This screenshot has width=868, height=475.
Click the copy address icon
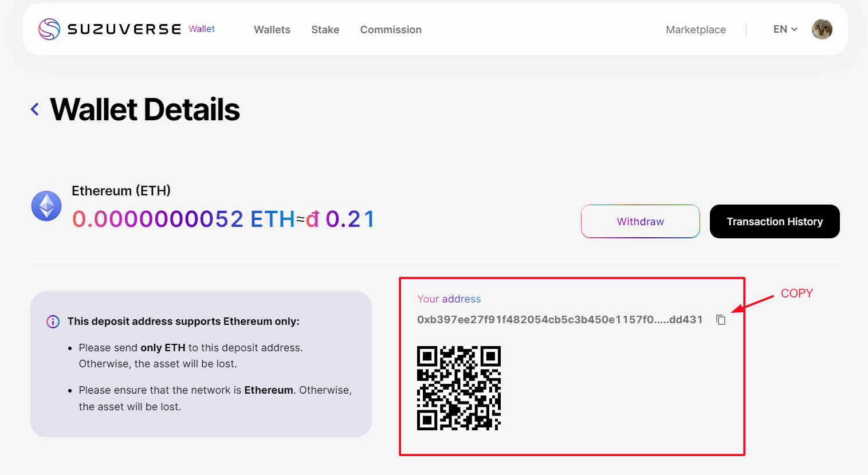coord(720,320)
